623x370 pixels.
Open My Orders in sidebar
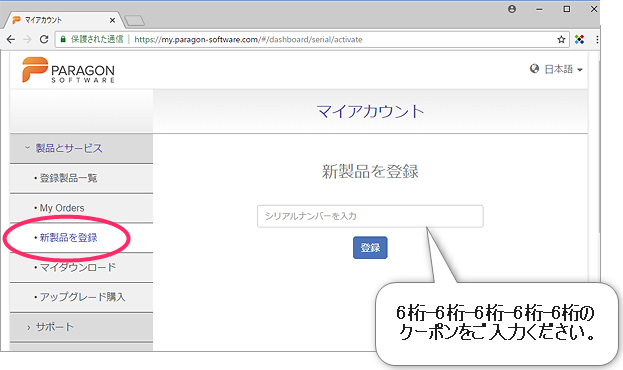(81, 208)
